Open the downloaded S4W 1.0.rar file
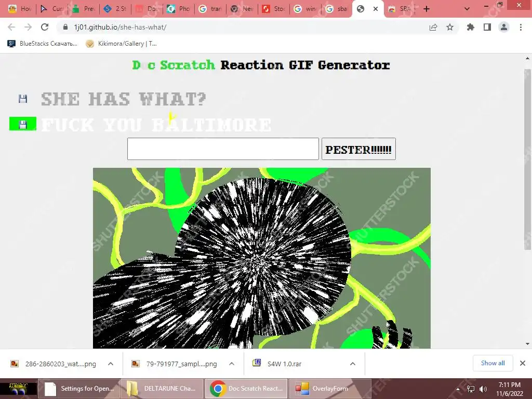Viewport: 532px width, 399px height. point(277,364)
